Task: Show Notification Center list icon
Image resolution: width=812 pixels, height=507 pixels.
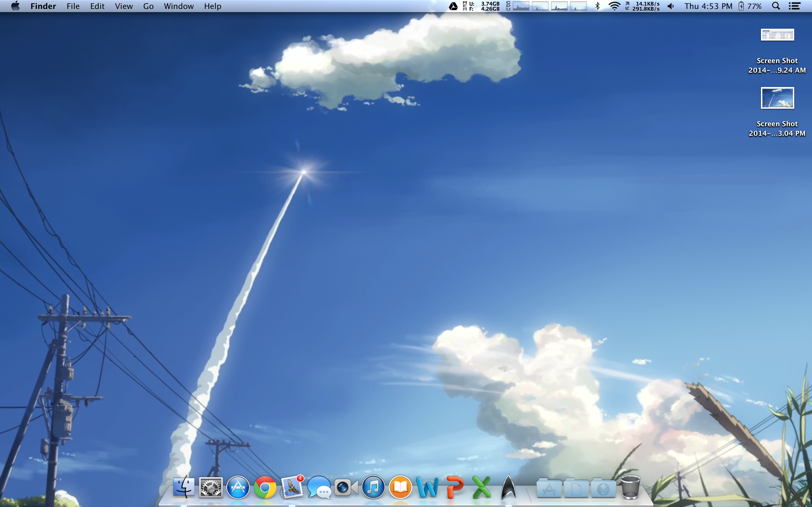Action: (795, 6)
